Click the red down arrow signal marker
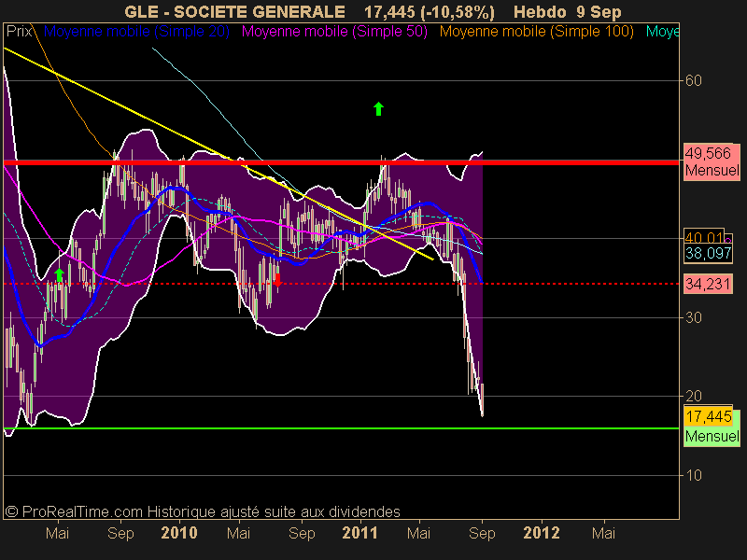The image size is (747, 560). tap(277, 279)
